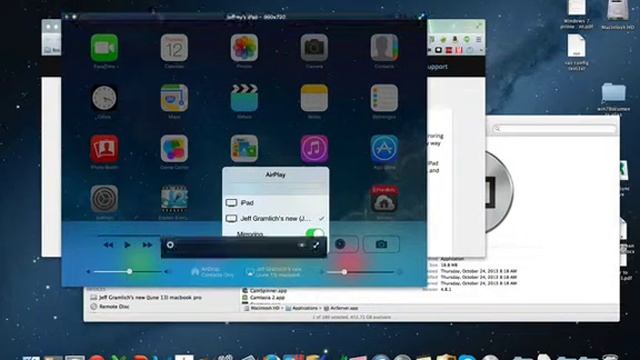Open the film-strip video app beside Settings
Viewport: 640px width, 360px height.
174,199
